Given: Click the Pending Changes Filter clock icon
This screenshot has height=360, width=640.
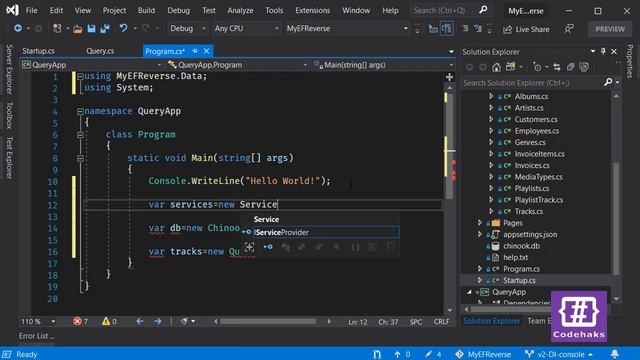Looking at the screenshot, I should (x=537, y=67).
